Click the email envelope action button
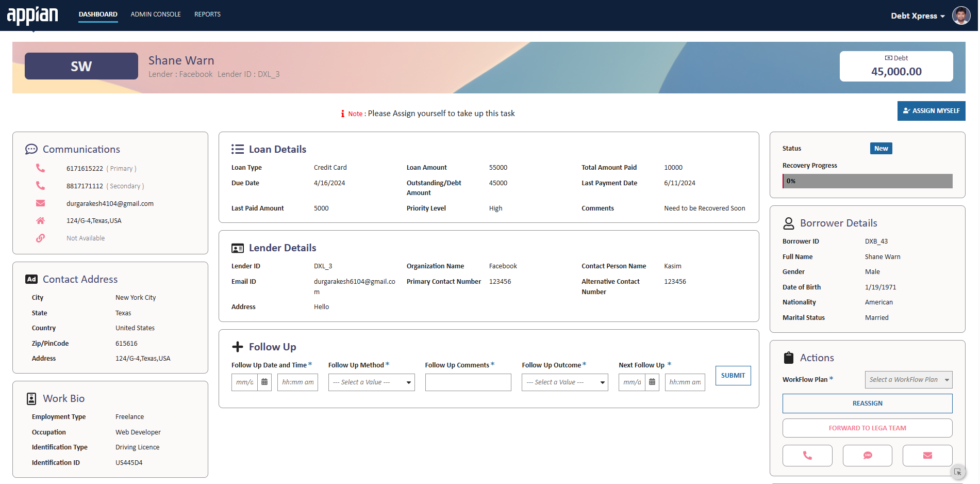Viewport: 980px width, 484px height. pos(927,456)
